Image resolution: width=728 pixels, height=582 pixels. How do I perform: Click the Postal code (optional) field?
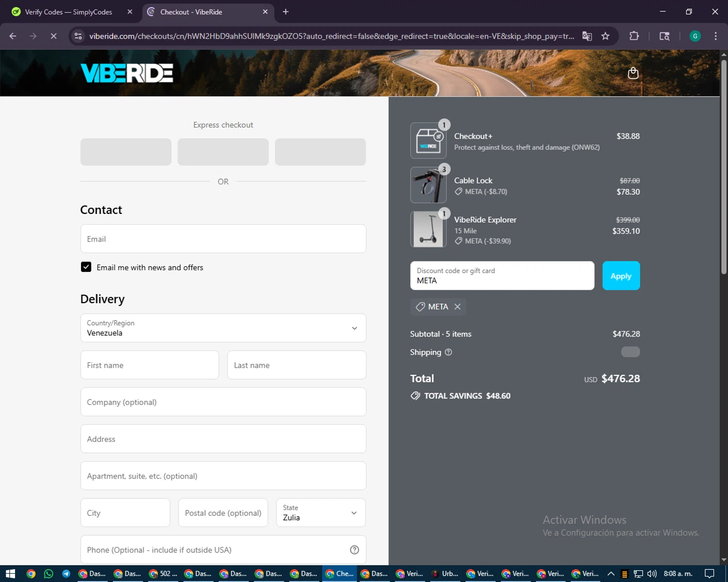[223, 513]
